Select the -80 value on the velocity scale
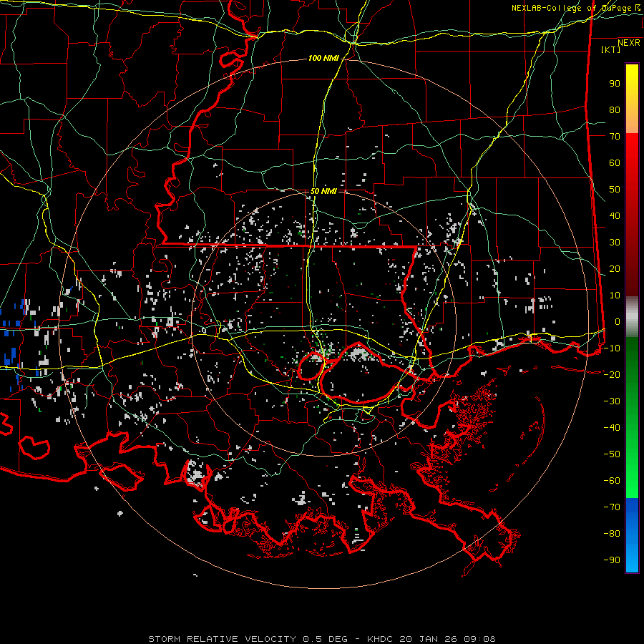Screen dimensions: 644x644 click(612, 534)
